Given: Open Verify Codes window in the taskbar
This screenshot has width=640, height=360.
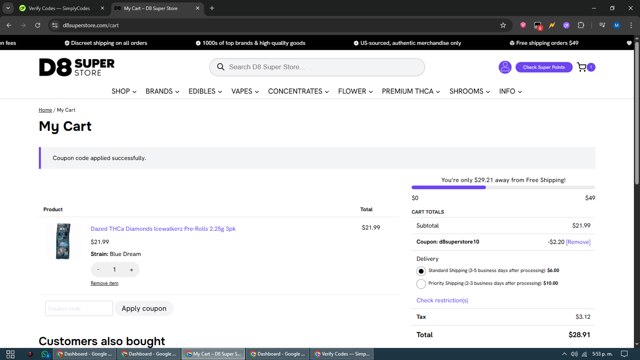Looking at the screenshot, I should pyautogui.click(x=342, y=354).
